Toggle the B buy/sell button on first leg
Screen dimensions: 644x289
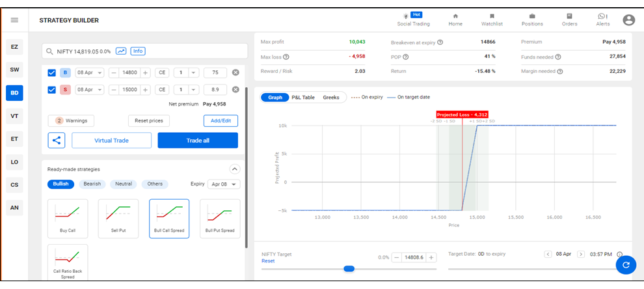pos(65,72)
